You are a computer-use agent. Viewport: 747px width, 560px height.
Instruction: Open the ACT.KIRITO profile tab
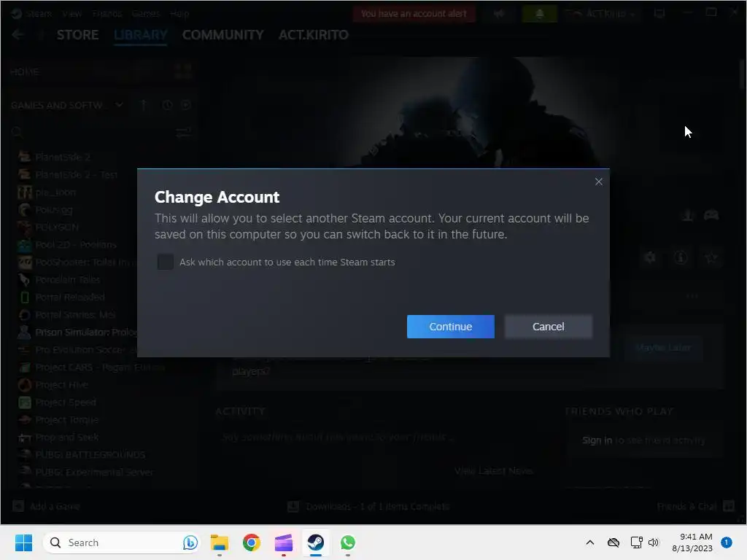314,35
